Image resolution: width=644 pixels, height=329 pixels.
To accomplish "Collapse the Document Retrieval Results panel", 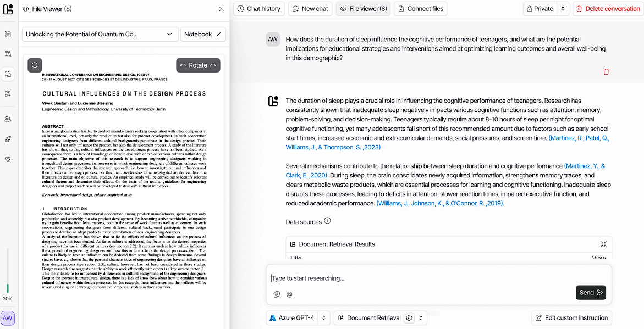I will point(603,244).
